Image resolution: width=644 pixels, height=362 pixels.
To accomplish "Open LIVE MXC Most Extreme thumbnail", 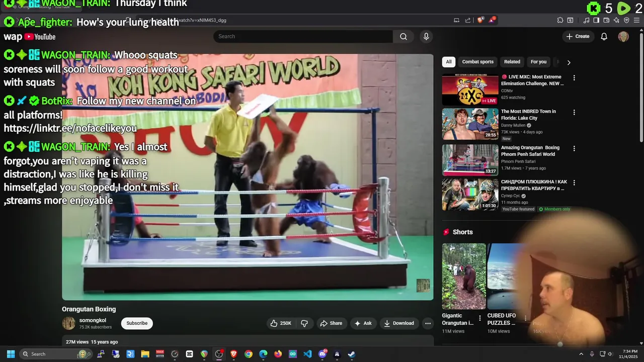I will tap(470, 90).
